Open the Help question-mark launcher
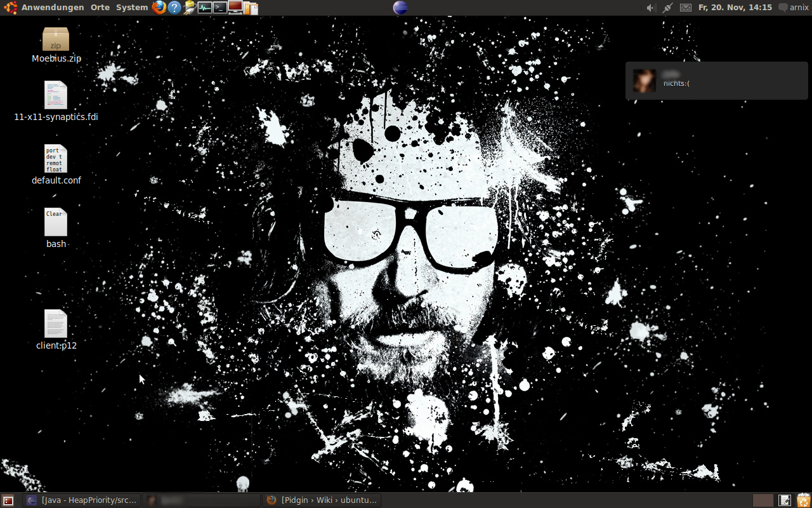 pyautogui.click(x=174, y=8)
